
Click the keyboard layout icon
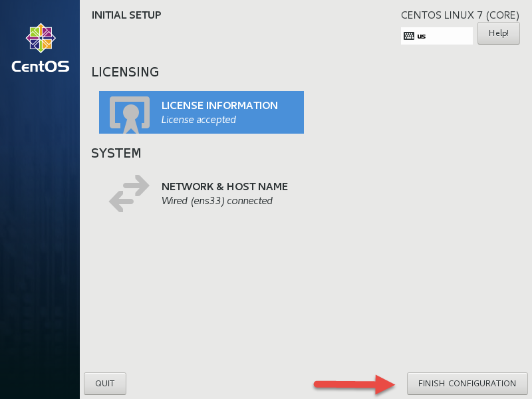click(409, 36)
